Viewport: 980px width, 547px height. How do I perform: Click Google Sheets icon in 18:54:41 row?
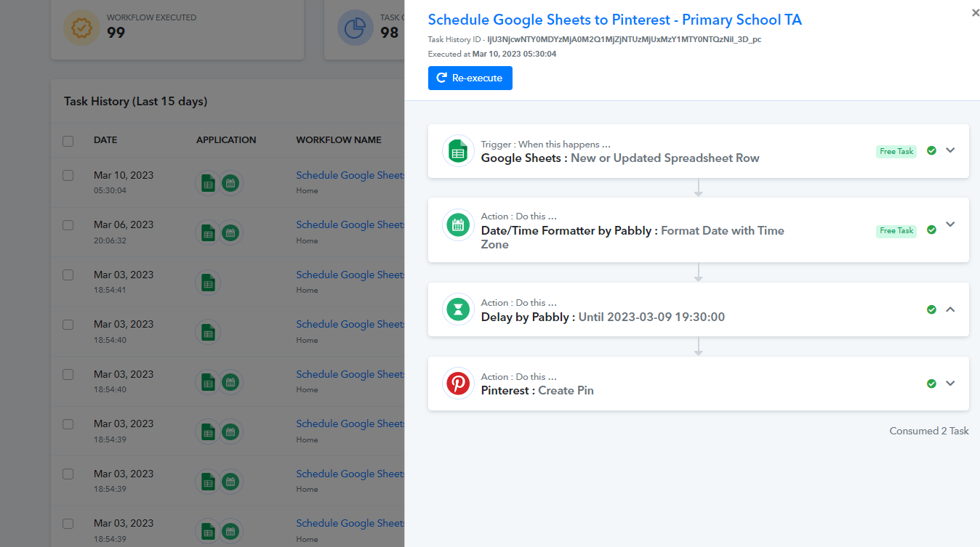208,283
